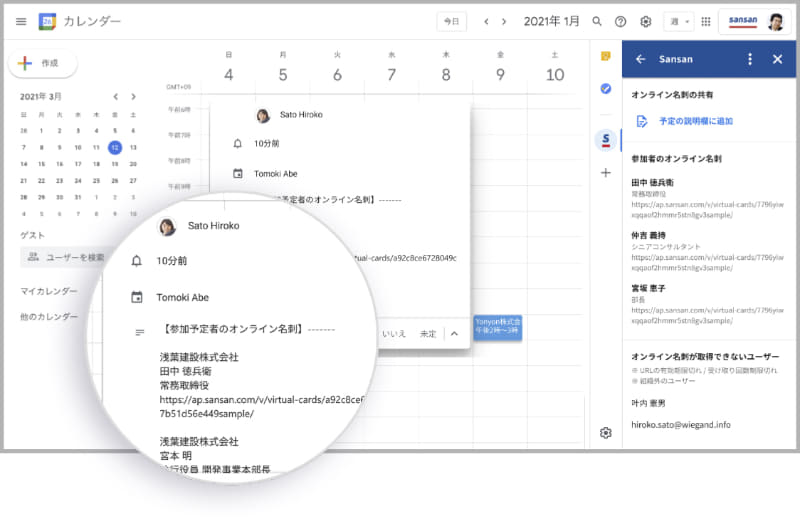The height and width of the screenshot is (519, 800).
Task: Click Sato Hiroko avatar in event popup
Action: point(263,115)
